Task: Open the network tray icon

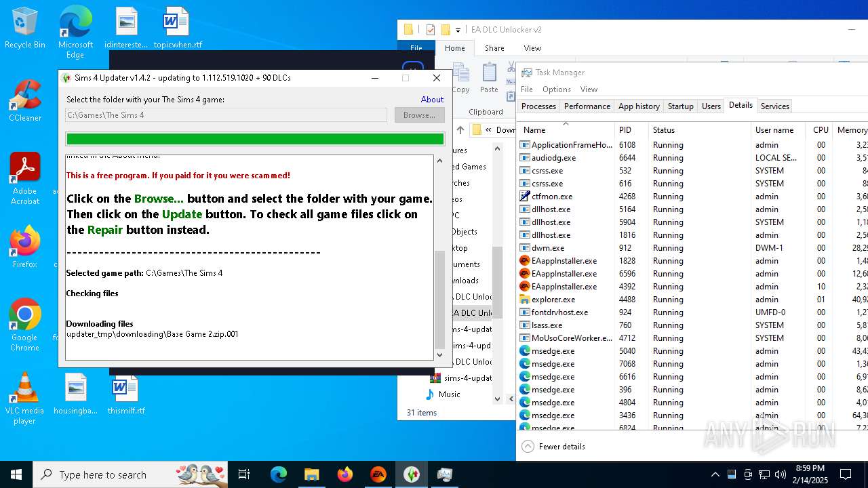Action: tap(764, 474)
